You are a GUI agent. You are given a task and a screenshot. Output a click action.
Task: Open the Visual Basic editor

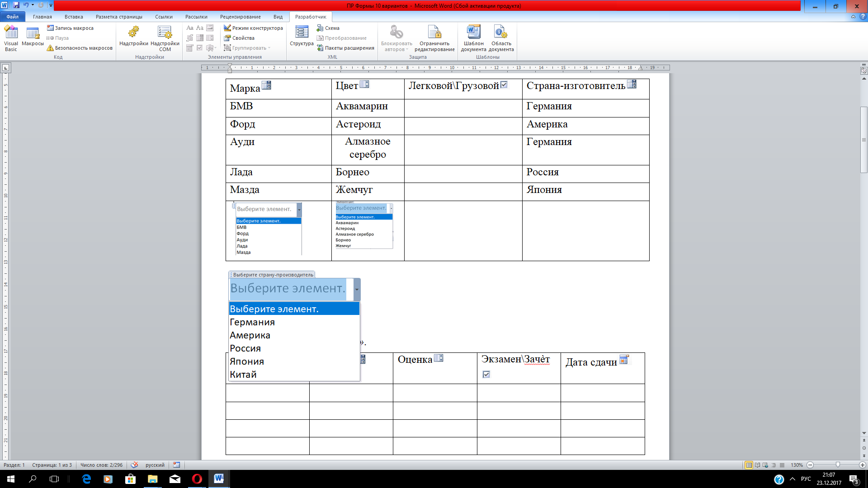coord(11,38)
